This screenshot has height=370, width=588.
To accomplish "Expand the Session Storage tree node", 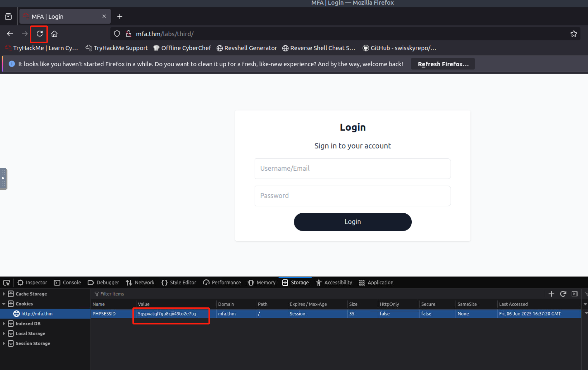I will coord(4,344).
